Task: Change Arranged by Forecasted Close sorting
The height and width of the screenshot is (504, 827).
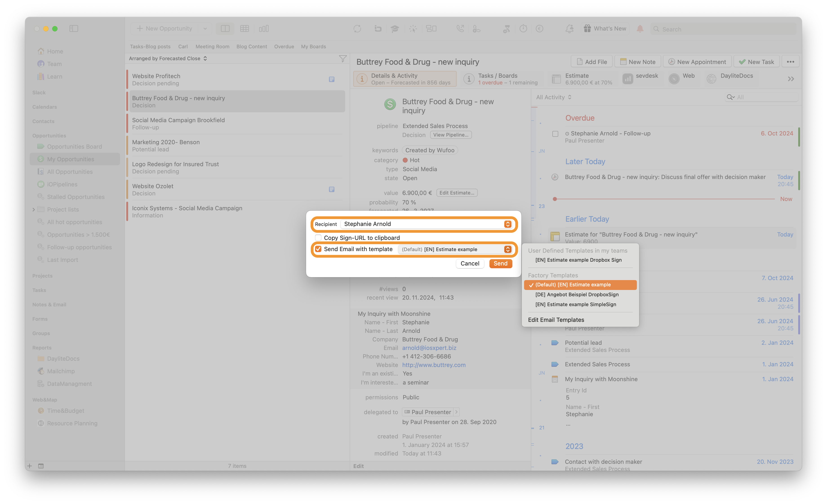Action: click(168, 58)
